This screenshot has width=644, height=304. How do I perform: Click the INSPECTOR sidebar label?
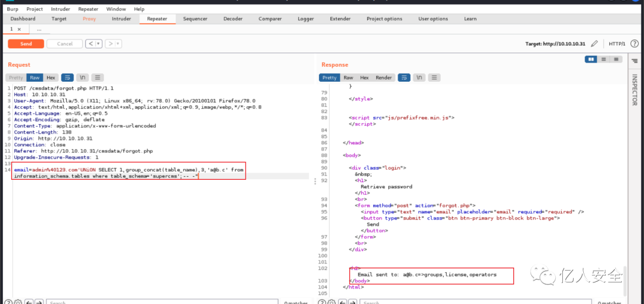(x=634, y=90)
